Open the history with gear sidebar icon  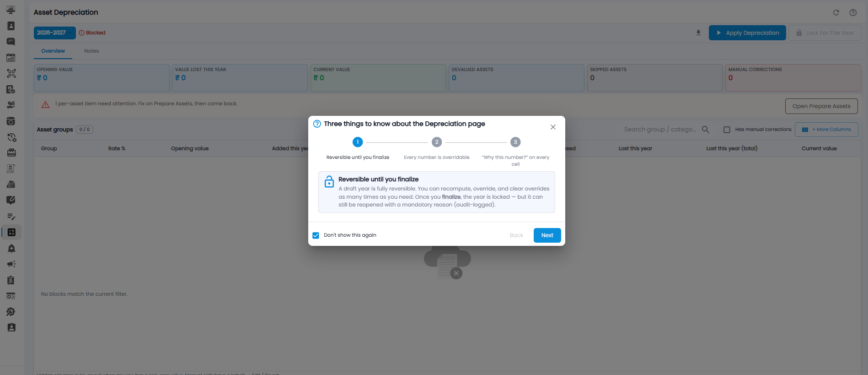tap(11, 137)
